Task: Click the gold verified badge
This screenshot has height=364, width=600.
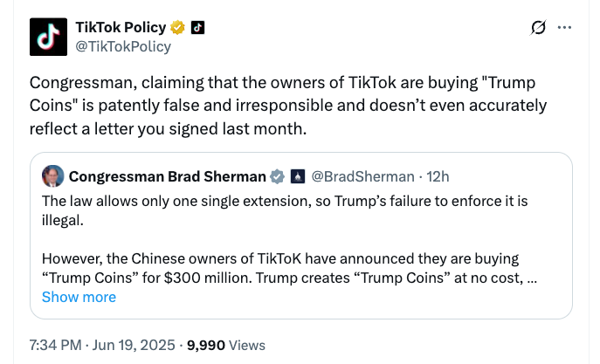Action: (x=178, y=27)
